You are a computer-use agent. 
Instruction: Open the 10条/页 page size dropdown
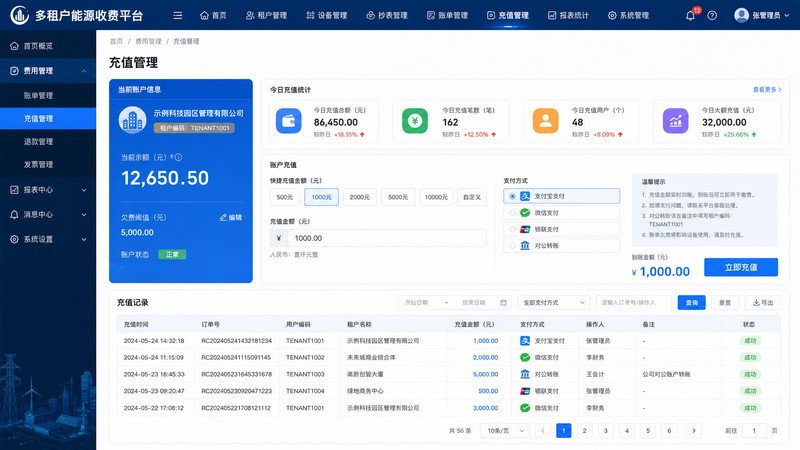click(x=505, y=431)
